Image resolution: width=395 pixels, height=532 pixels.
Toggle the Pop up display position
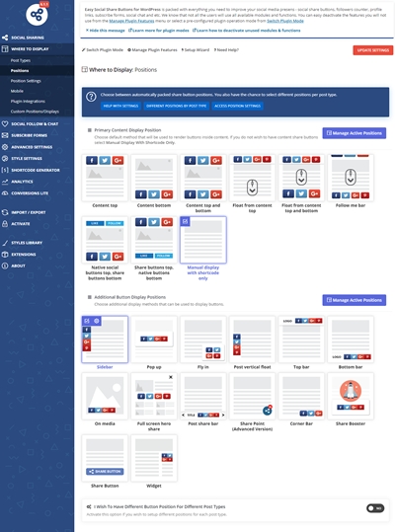pos(154,340)
